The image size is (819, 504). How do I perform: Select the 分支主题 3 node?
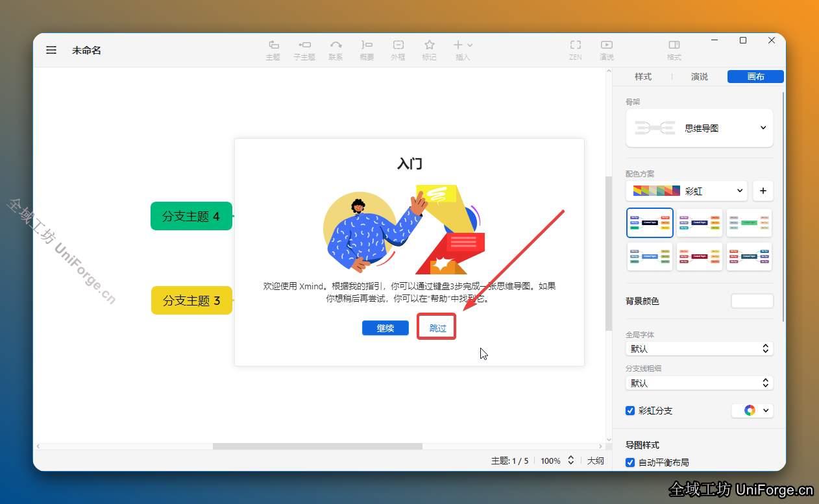191,300
